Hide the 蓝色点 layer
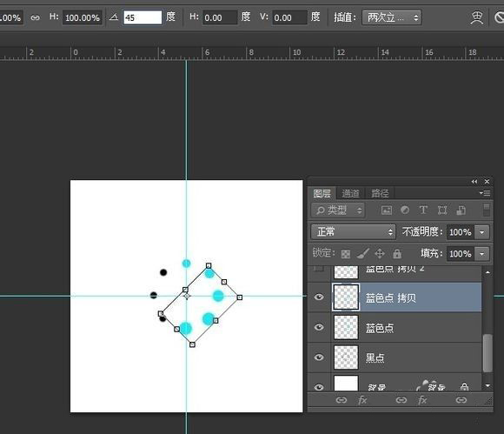The height and width of the screenshot is (434, 504). tap(319, 327)
